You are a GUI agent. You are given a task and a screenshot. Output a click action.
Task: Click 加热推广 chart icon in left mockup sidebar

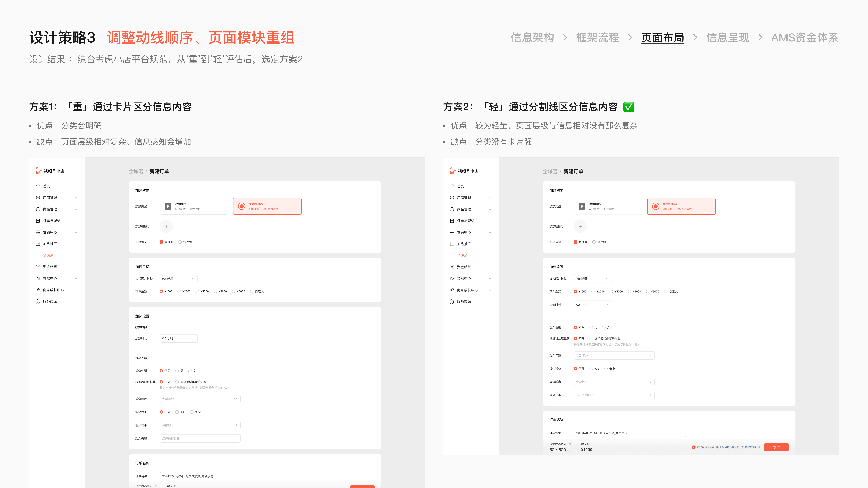tap(38, 244)
